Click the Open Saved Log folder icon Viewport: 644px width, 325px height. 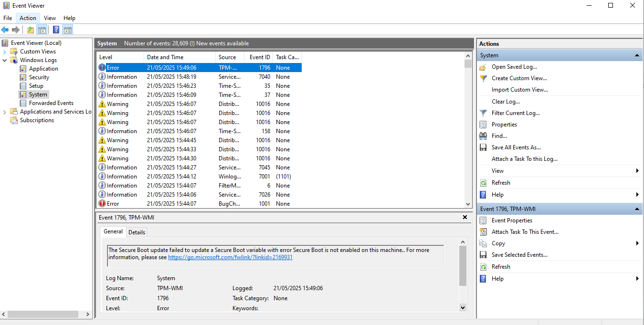[x=483, y=67]
